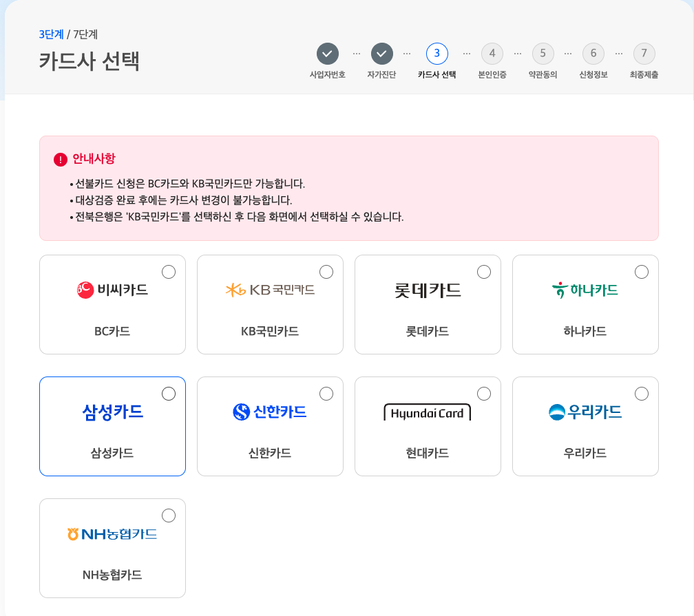
Task: Click the 안내사항 heading
Action: [x=94, y=159]
